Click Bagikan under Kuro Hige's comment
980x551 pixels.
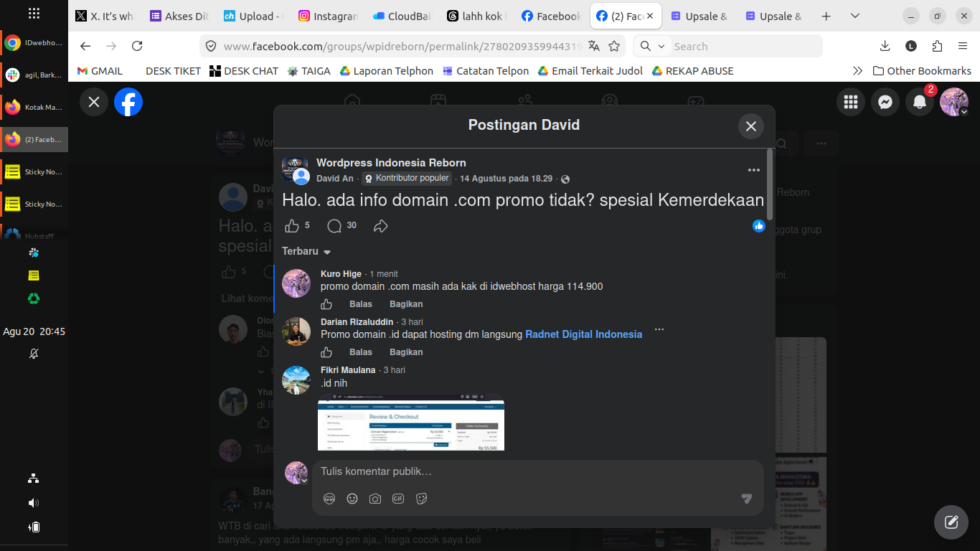click(406, 304)
